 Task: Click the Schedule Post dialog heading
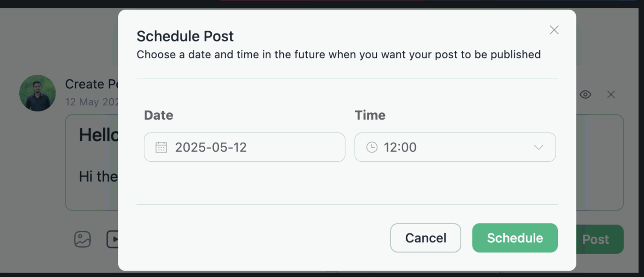pos(185,36)
